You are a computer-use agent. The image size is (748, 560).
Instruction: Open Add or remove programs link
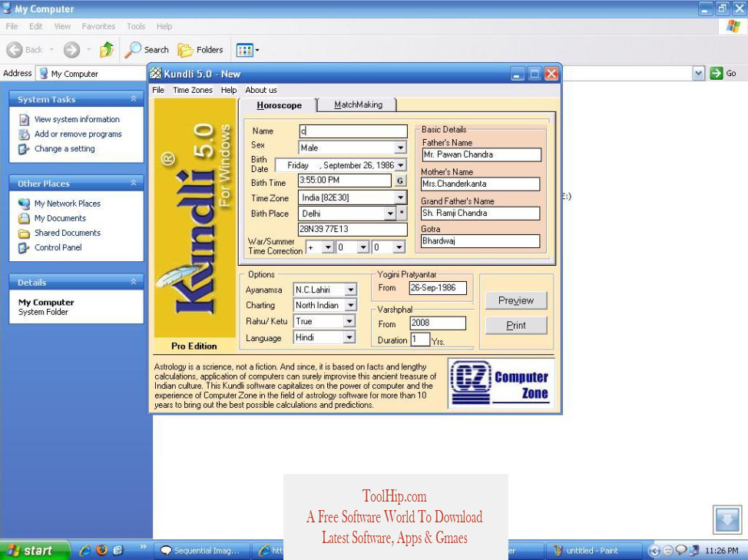(x=78, y=134)
